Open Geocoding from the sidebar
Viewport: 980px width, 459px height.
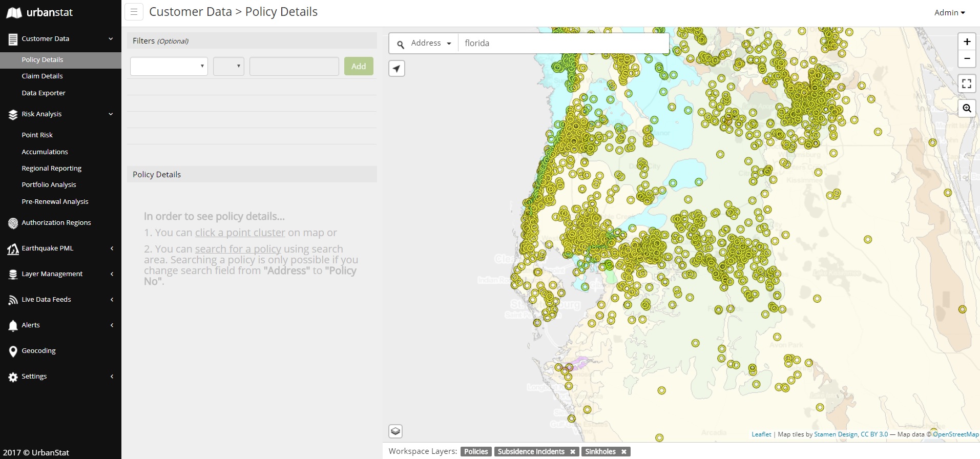[38, 350]
